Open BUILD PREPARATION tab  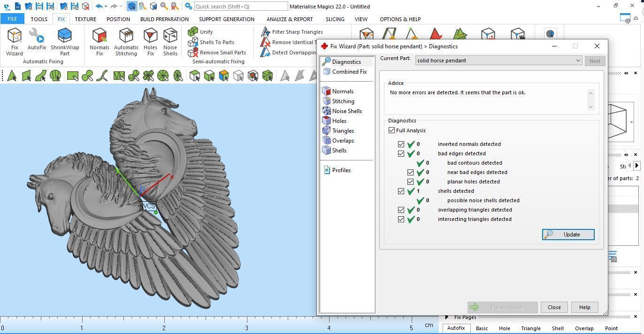coord(164,19)
